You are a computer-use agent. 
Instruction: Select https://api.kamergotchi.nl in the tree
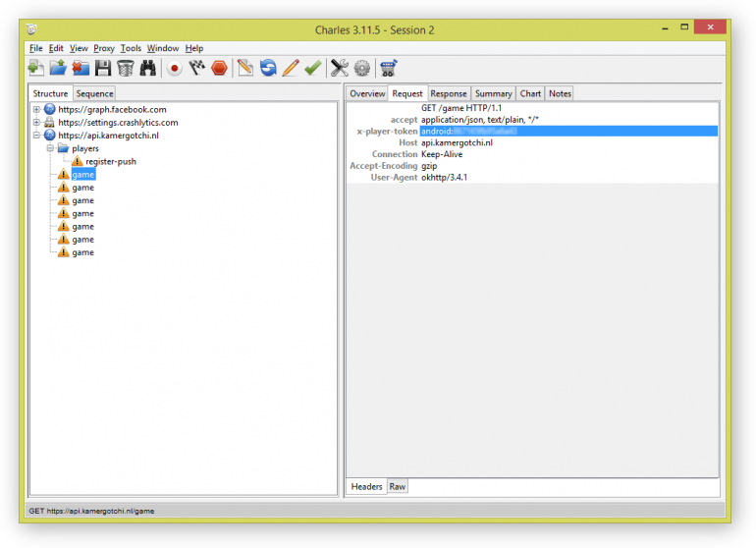point(108,136)
